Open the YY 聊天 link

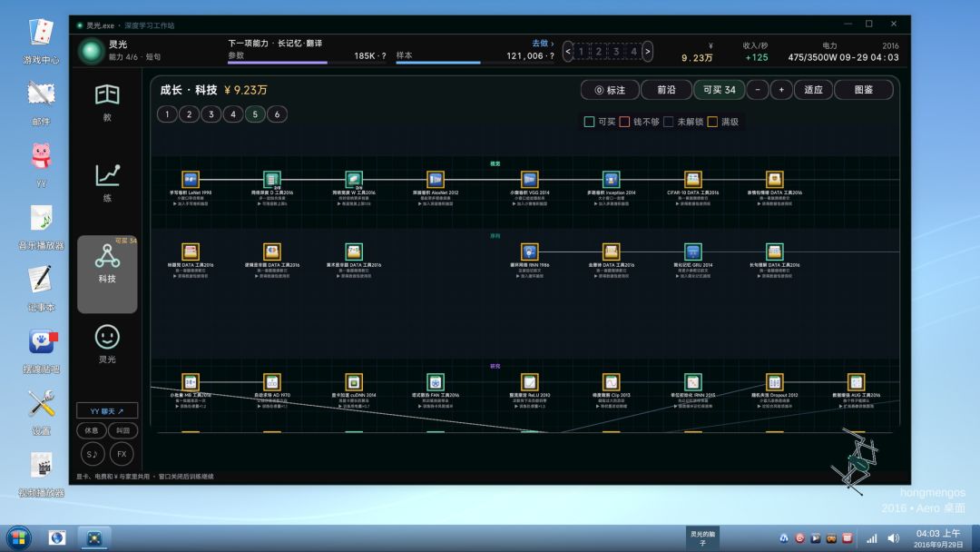(x=107, y=410)
